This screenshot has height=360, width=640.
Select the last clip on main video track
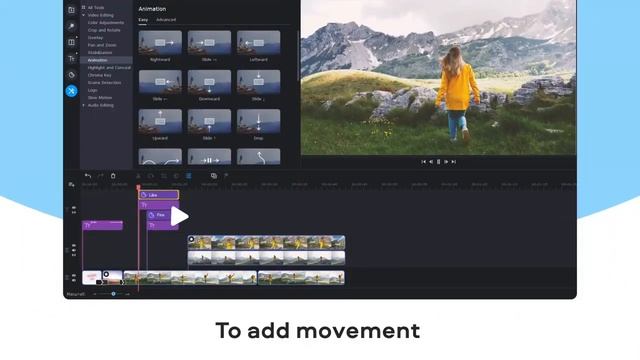point(301,278)
